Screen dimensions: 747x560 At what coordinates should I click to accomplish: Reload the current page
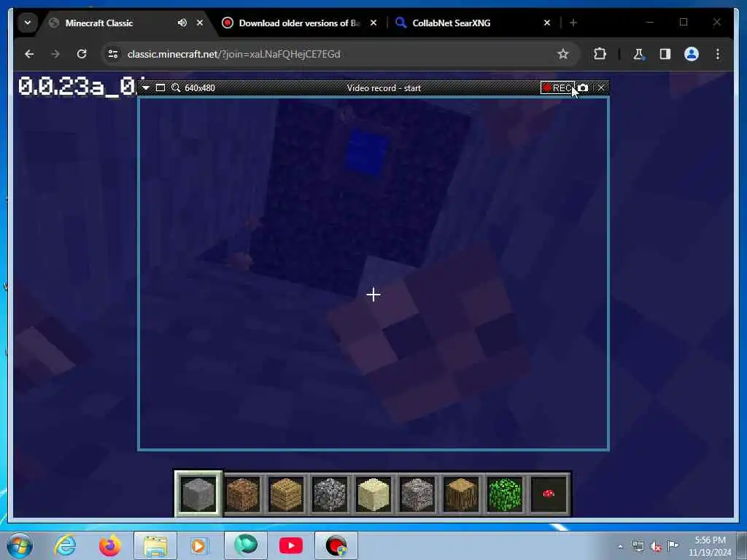[x=82, y=54]
